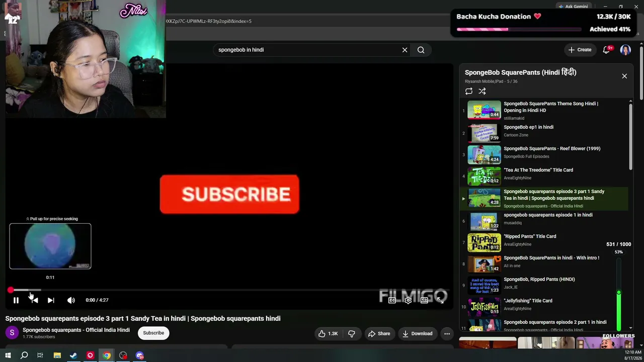Switch to theater mode view
644x362 pixels.
(x=424, y=300)
